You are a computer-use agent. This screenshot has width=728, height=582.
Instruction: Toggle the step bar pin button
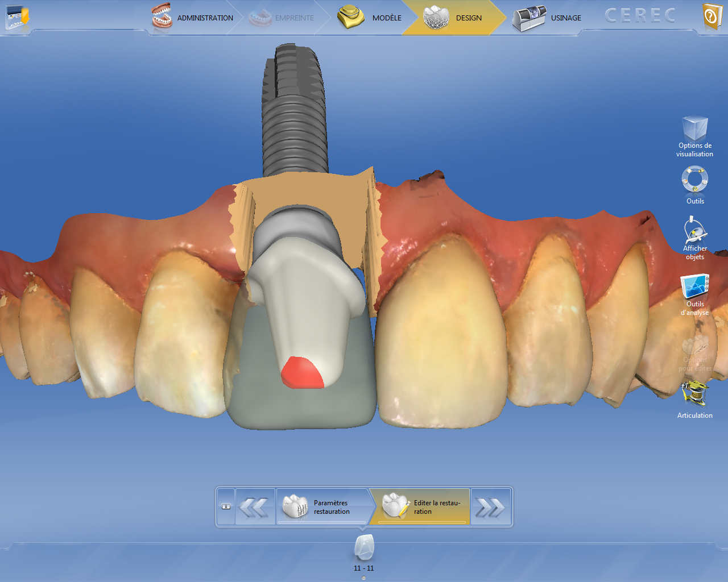pos(226,507)
